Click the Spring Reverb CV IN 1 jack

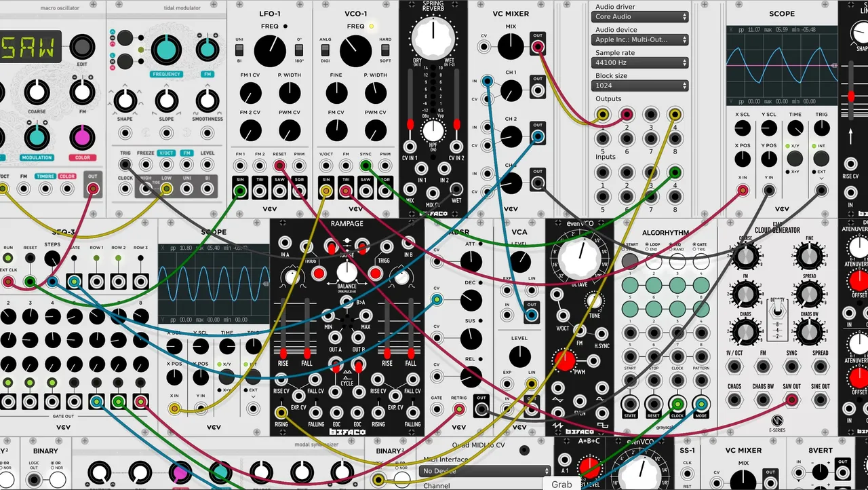(410, 147)
